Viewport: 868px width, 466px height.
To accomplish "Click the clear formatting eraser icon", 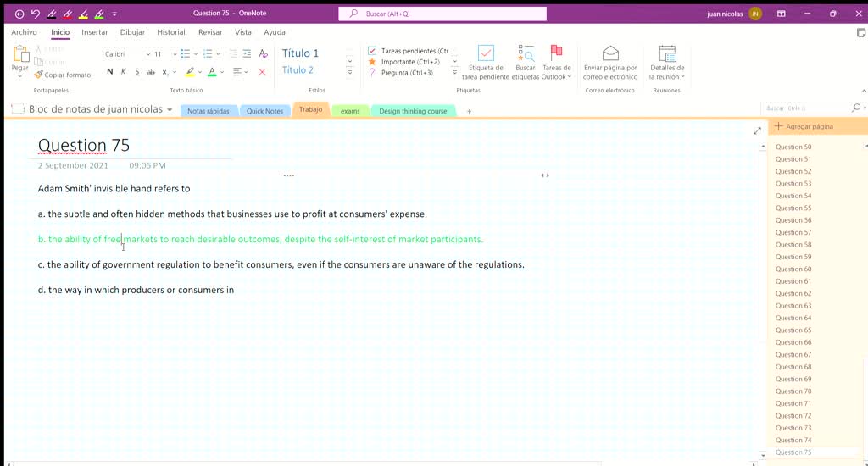I will point(263,53).
